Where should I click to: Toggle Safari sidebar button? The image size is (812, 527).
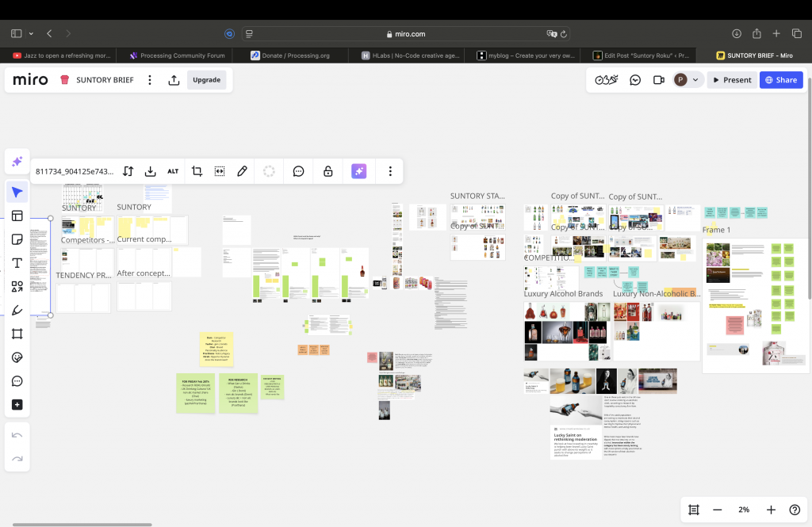click(x=16, y=33)
